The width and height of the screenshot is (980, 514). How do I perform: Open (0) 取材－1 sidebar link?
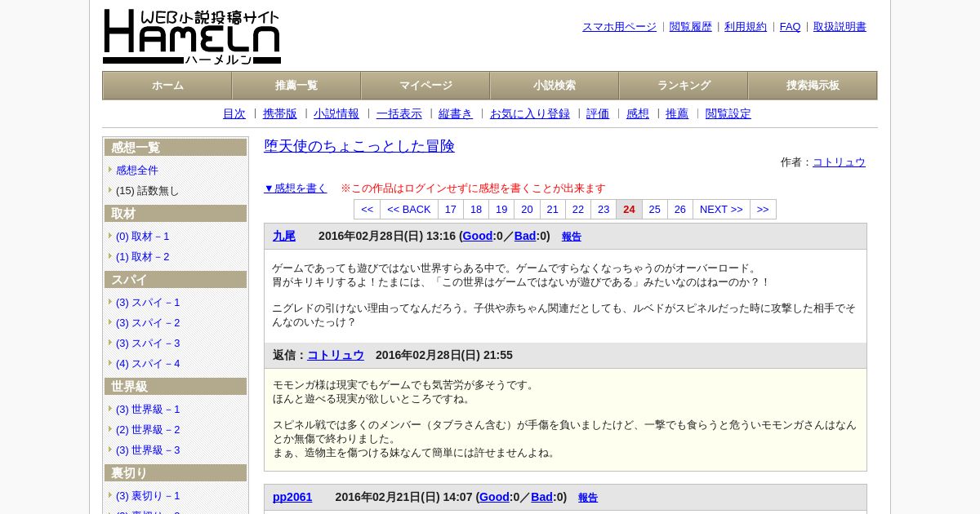[142, 237]
